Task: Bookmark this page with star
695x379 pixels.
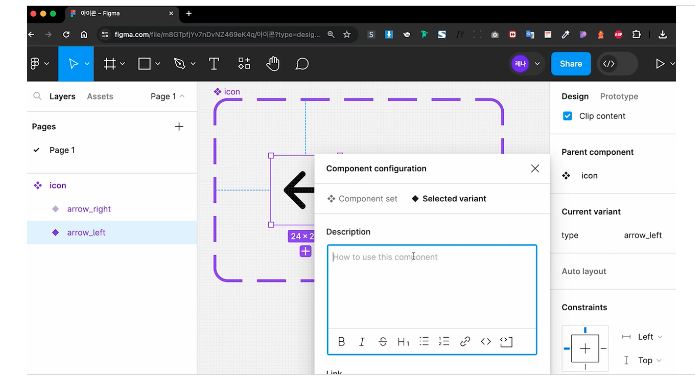Action: pos(347,35)
